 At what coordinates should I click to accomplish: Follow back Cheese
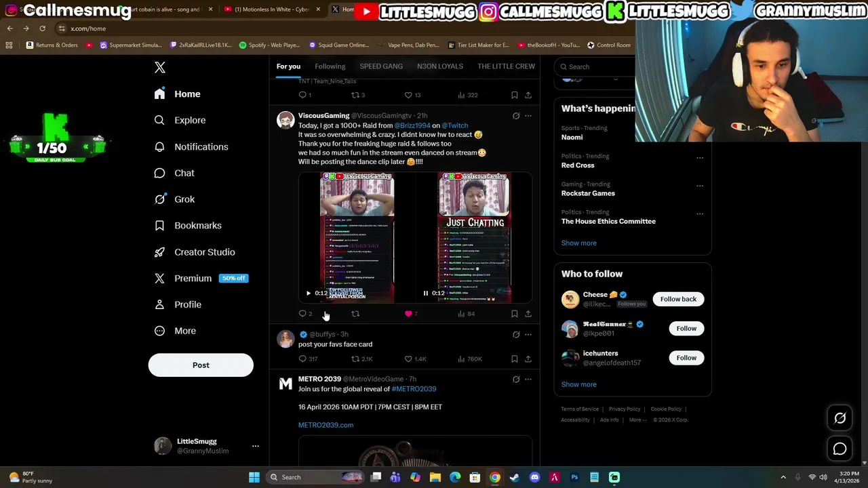(x=678, y=299)
